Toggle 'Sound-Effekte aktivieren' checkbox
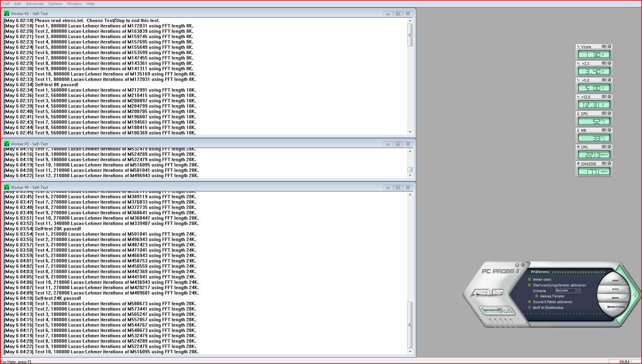Viewport: 642px width, 364px height. pyautogui.click(x=529, y=302)
